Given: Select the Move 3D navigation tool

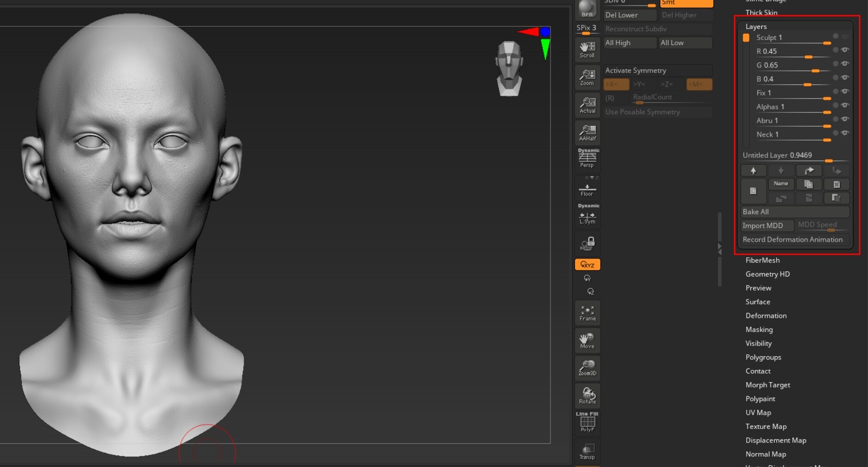Looking at the screenshot, I should [x=587, y=341].
